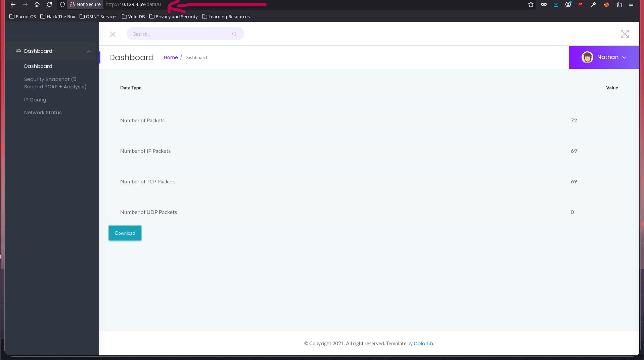Open the browser downloads icon
The width and height of the screenshot is (644, 360).
[x=556, y=4]
